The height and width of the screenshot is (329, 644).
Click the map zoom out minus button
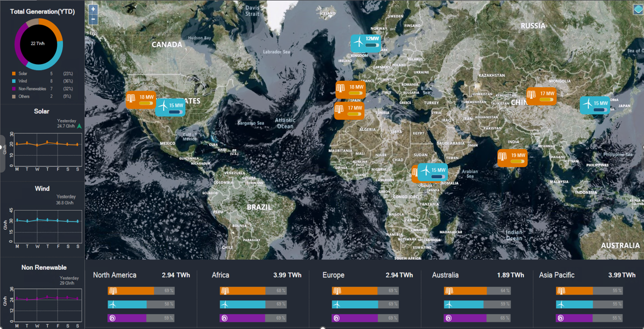[x=93, y=19]
